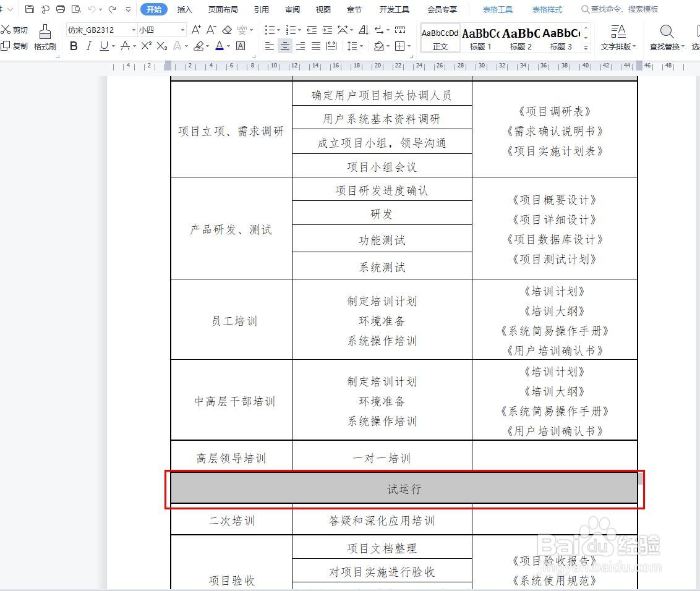Click the Clear Formatting eraser icon

pyautogui.click(x=226, y=30)
